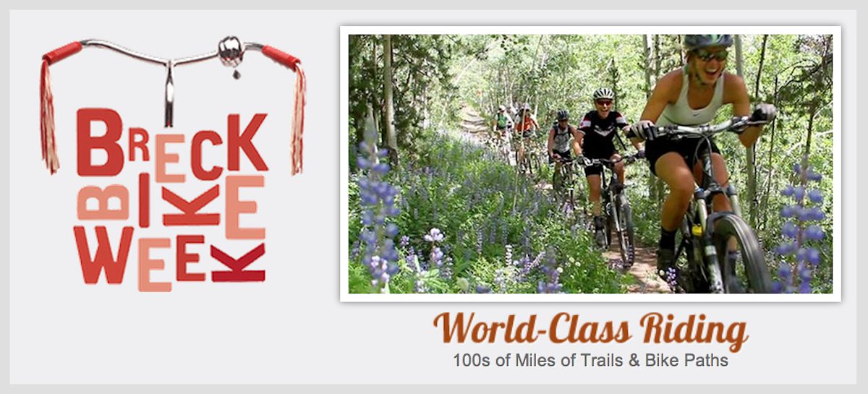Click the purple lupine flowers at photo left

click(378, 210)
